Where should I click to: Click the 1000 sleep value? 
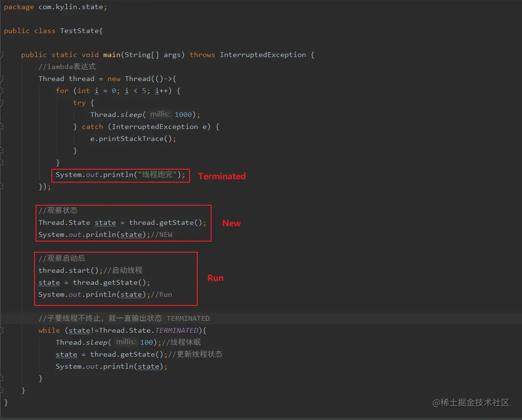(x=183, y=115)
